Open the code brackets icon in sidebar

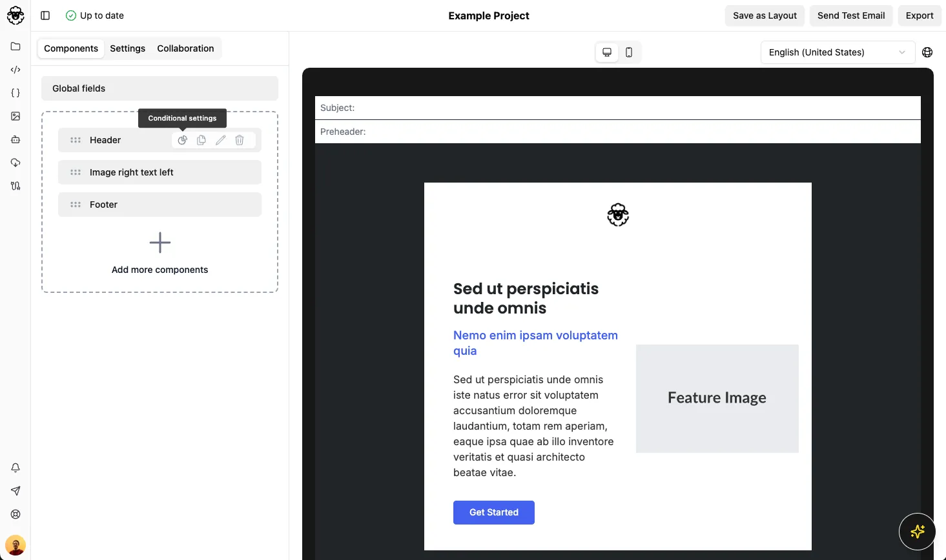click(15, 70)
